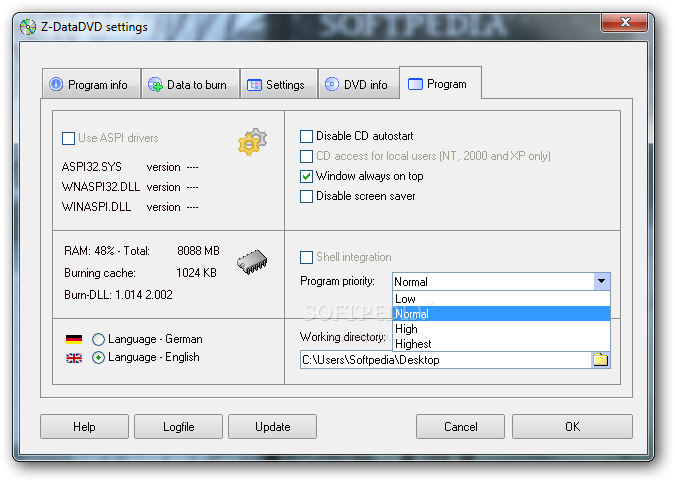Click the Update button
Image resolution: width=675 pixels, height=482 pixels.
[272, 426]
